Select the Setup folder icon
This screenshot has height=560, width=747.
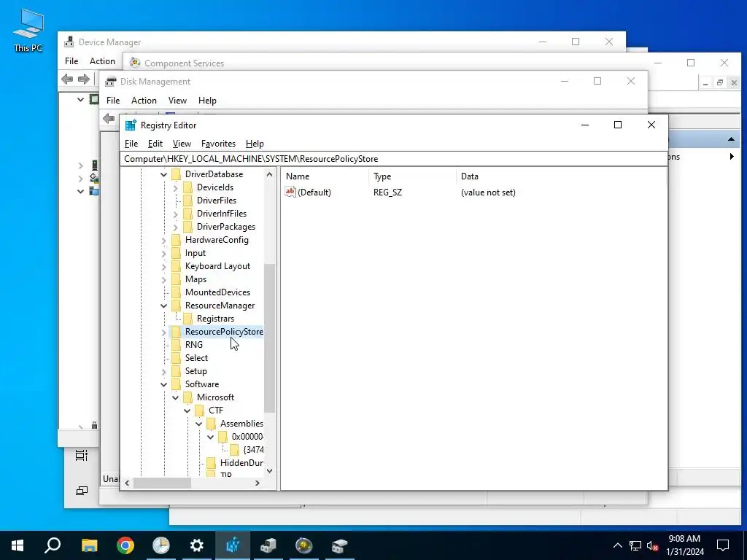click(x=177, y=371)
